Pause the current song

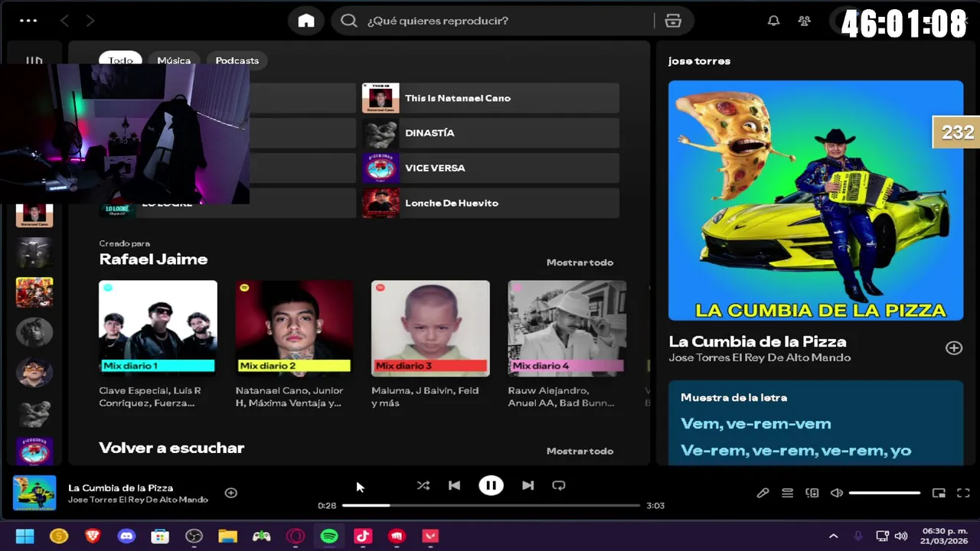pos(491,485)
